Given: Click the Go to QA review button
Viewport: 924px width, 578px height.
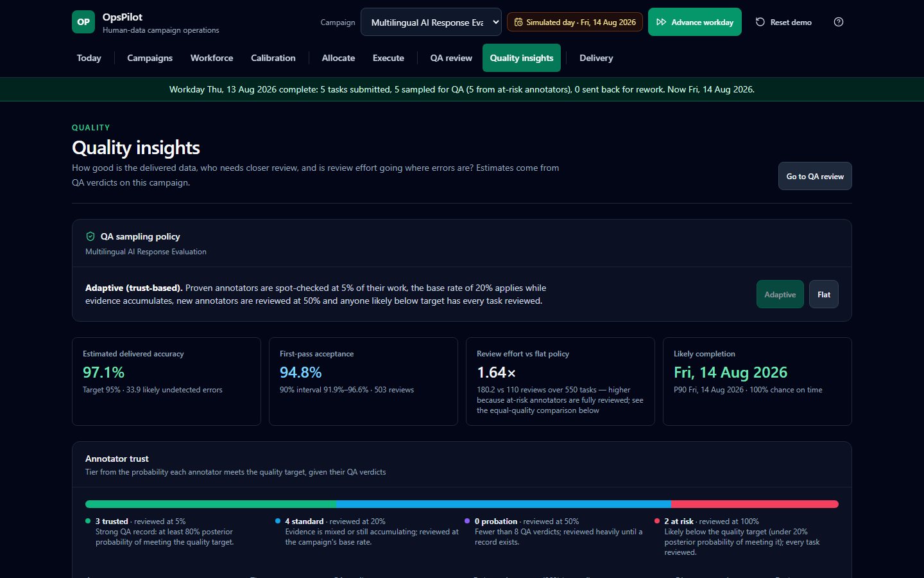Looking at the screenshot, I should coord(815,176).
